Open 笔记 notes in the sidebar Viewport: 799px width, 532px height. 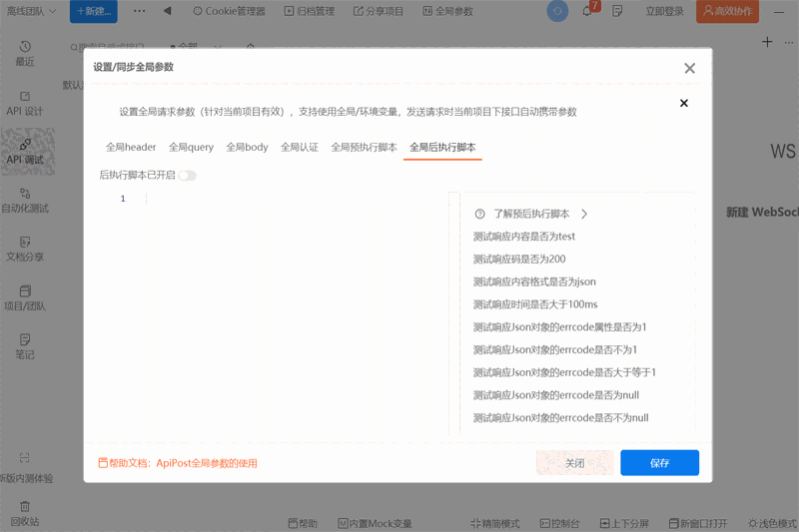(24, 346)
